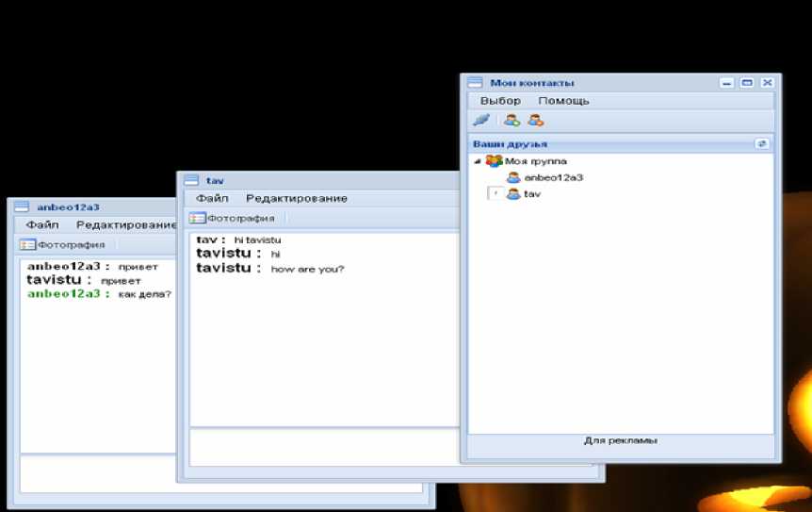Open the Файл menu in anbeo12a3 chat window

click(x=42, y=224)
